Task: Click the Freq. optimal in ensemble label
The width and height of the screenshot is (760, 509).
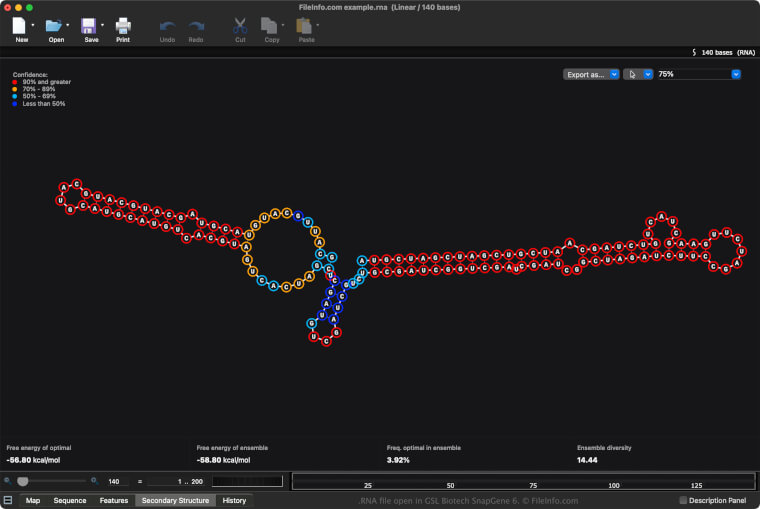Action: 424,448
